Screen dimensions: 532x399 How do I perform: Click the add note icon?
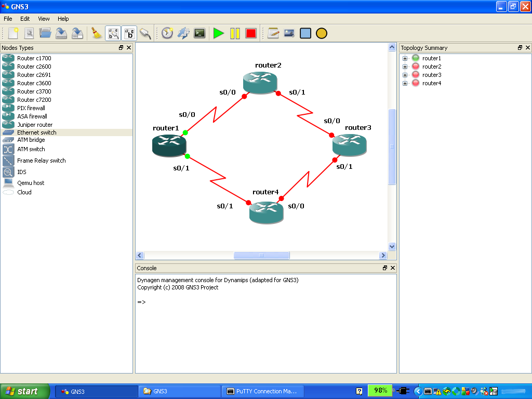tap(273, 33)
